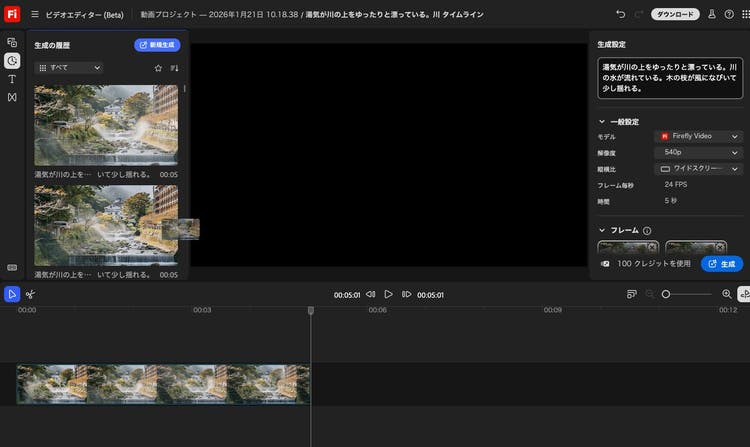Open the transitions icon in left sidebar
The image size is (750, 447).
pyautogui.click(x=12, y=97)
